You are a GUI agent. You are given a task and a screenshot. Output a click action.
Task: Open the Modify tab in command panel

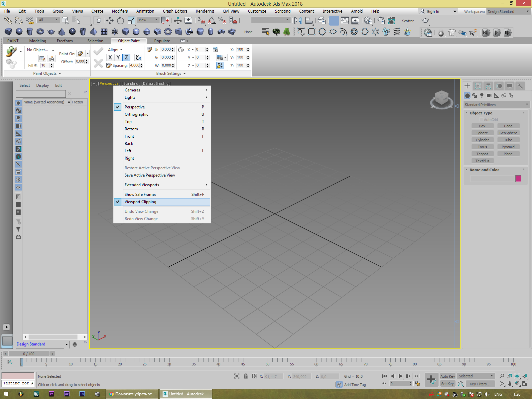click(477, 86)
